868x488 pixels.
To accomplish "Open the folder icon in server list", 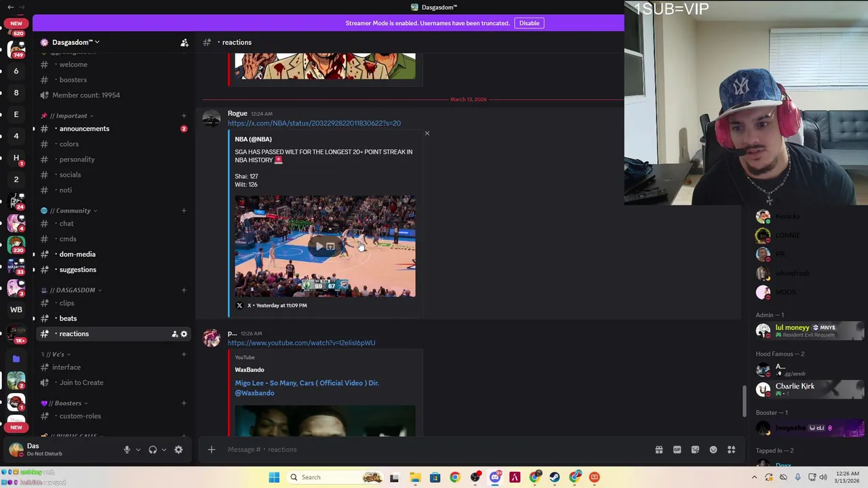I will click(x=16, y=359).
